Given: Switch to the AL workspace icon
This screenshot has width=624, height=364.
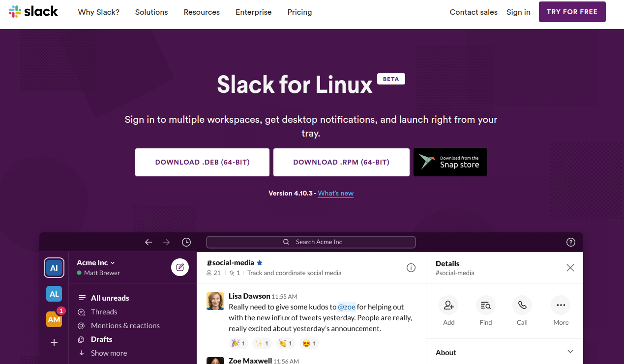Looking at the screenshot, I should (54, 294).
